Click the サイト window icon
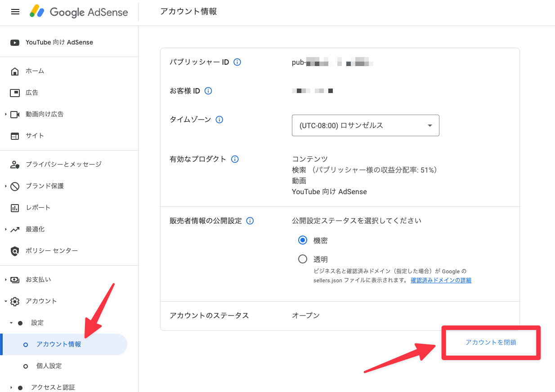Image resolution: width=555 pixels, height=392 pixels. tap(15, 136)
